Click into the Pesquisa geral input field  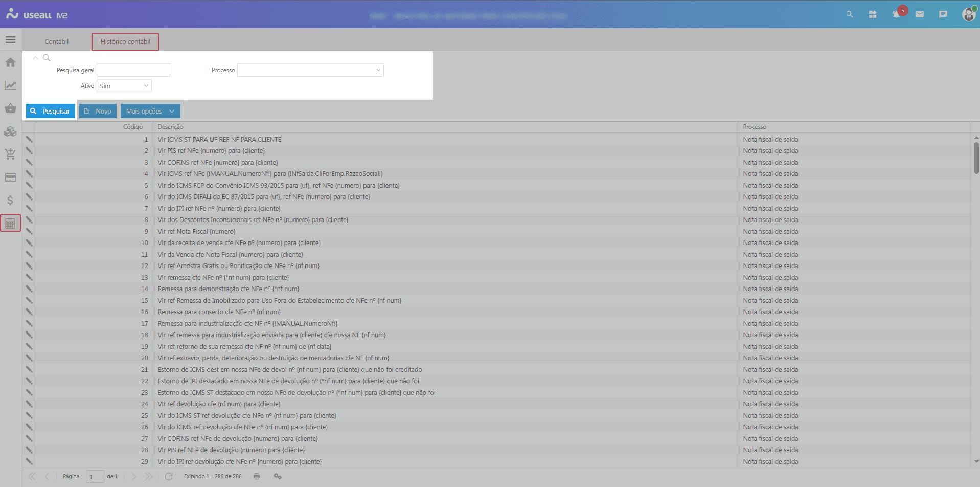(133, 70)
